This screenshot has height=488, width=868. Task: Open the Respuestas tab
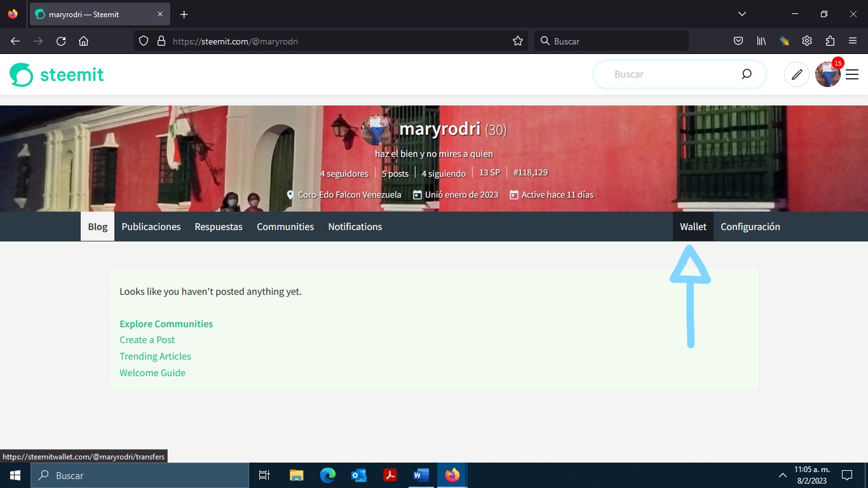pos(219,227)
